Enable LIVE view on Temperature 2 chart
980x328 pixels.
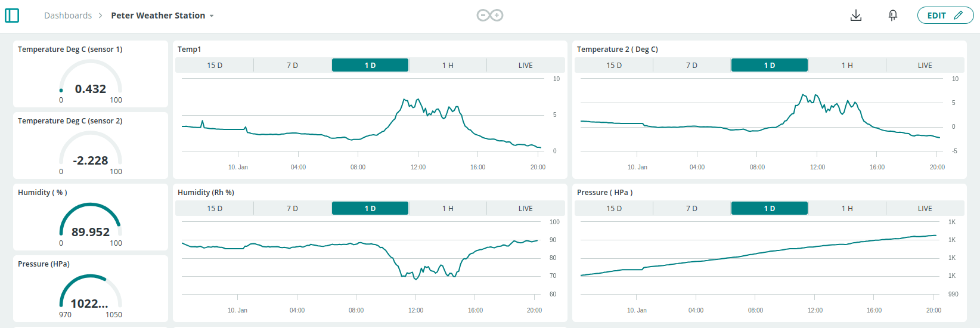pyautogui.click(x=925, y=65)
